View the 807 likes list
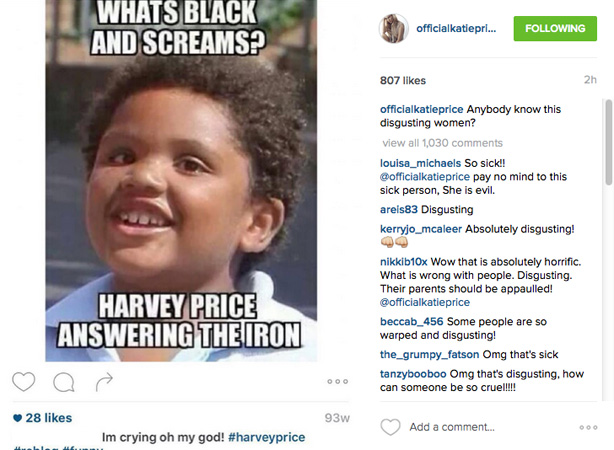This screenshot has width=614, height=450. (x=403, y=80)
